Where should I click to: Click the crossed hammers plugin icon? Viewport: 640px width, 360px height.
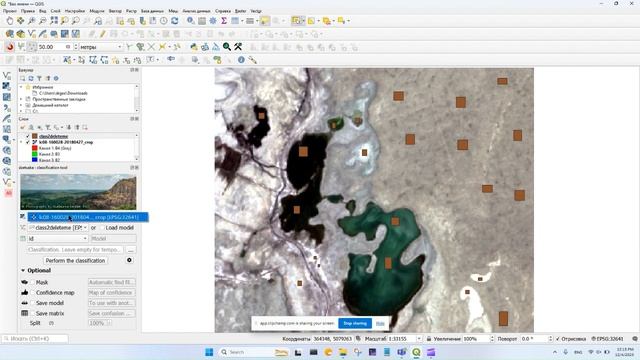coord(238,47)
